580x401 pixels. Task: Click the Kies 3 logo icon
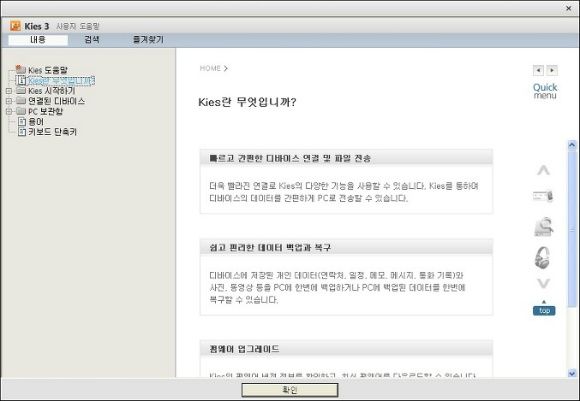[x=16, y=26]
